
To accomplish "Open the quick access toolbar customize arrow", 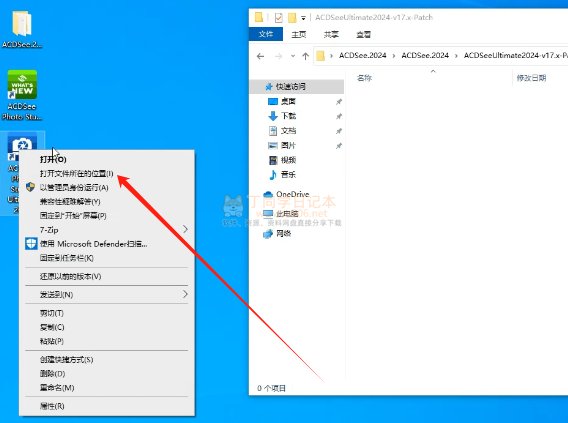I will click(x=303, y=18).
